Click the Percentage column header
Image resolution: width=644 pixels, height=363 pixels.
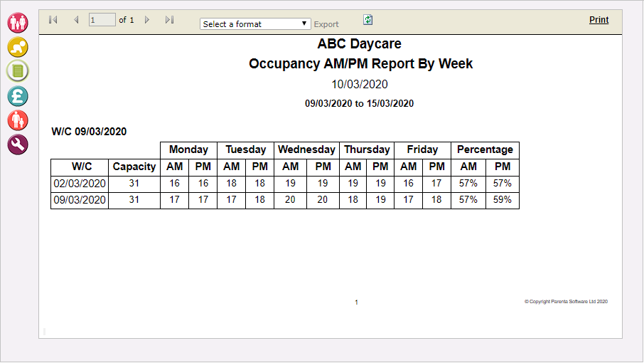pos(485,149)
